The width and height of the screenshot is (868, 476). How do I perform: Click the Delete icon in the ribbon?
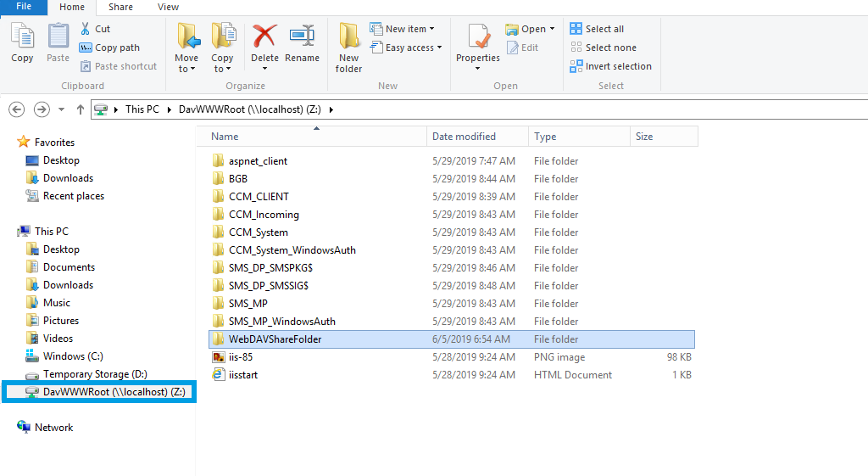point(264,39)
